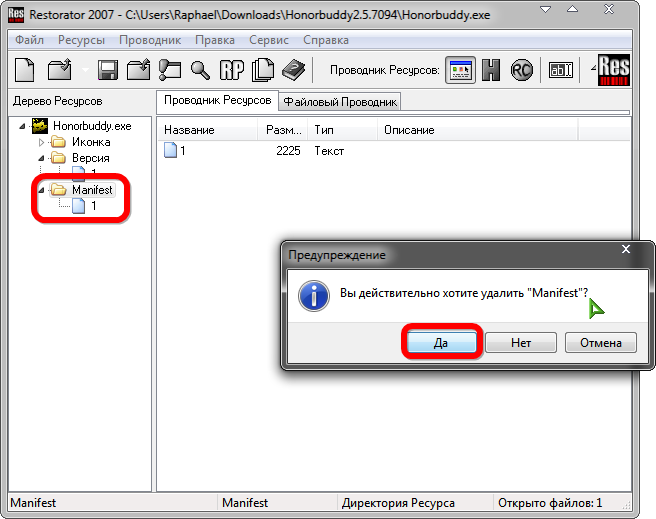Click the Res logo in toolbar
This screenshot has height=519, width=656.
pyautogui.click(x=614, y=70)
